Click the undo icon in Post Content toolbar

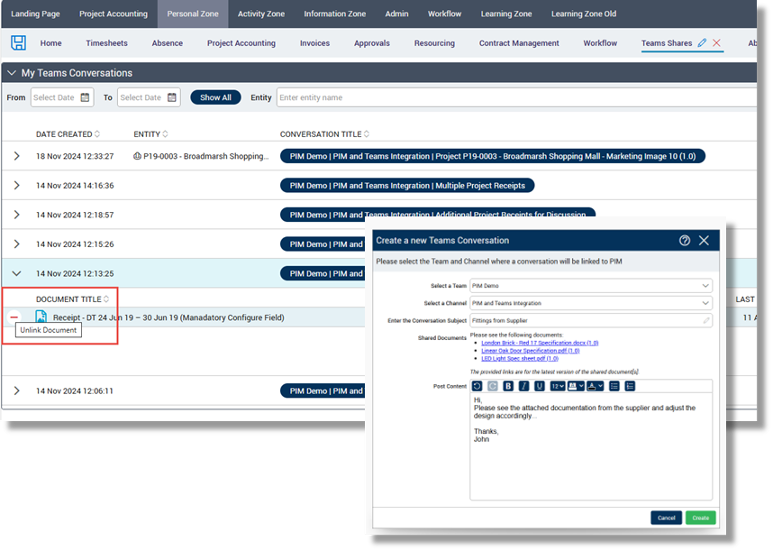[x=477, y=385]
